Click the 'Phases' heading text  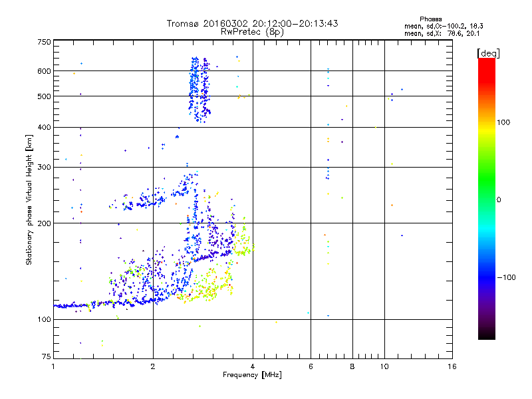(x=430, y=19)
